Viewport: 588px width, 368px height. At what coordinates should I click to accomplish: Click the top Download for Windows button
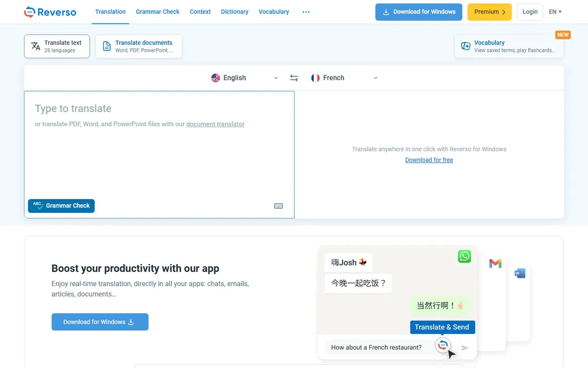click(419, 12)
